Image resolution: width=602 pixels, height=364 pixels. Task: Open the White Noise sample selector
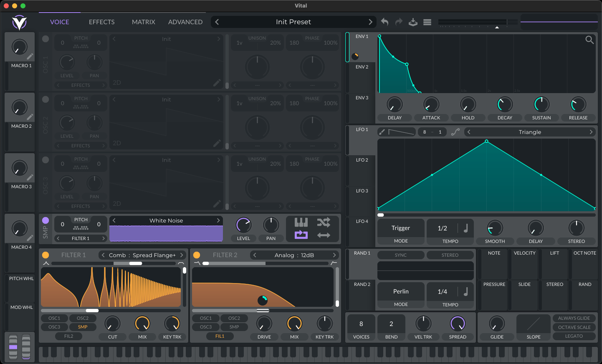click(x=166, y=220)
